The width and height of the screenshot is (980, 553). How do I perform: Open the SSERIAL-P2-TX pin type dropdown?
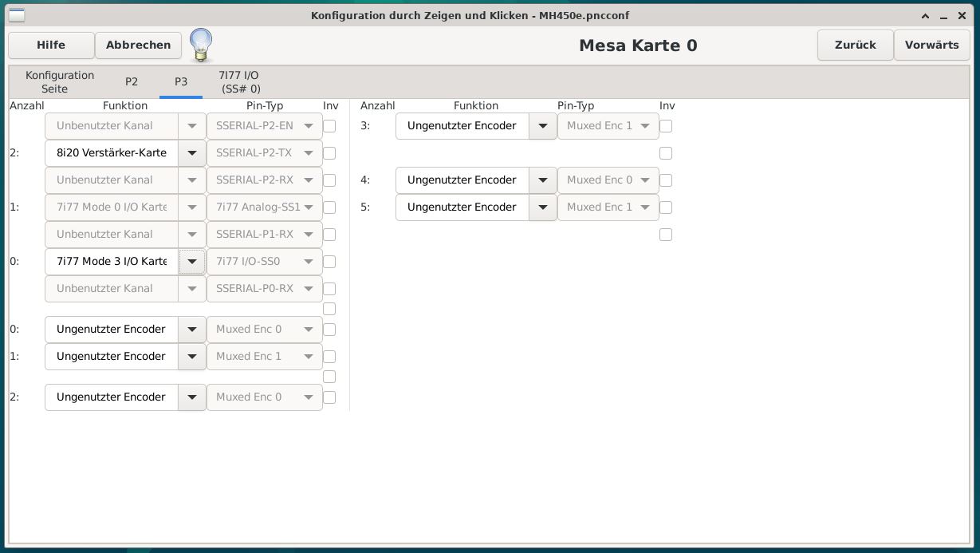(x=265, y=153)
